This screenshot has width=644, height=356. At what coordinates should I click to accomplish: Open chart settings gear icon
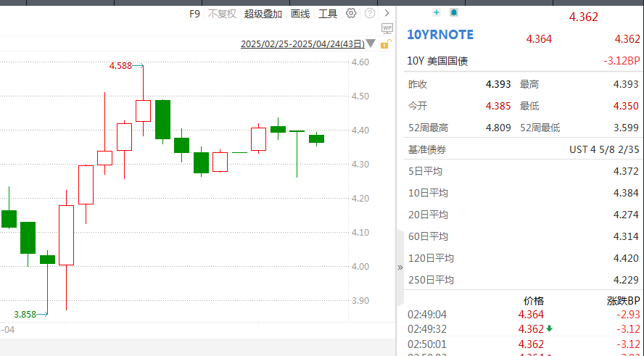point(351,13)
